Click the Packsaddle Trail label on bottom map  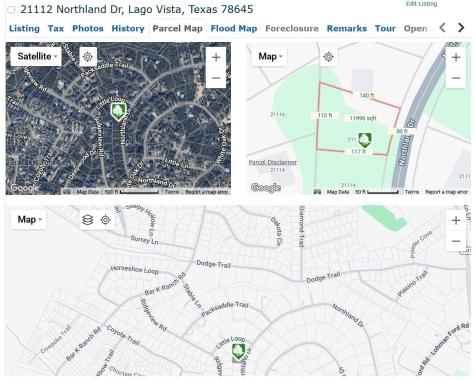[x=225, y=309]
